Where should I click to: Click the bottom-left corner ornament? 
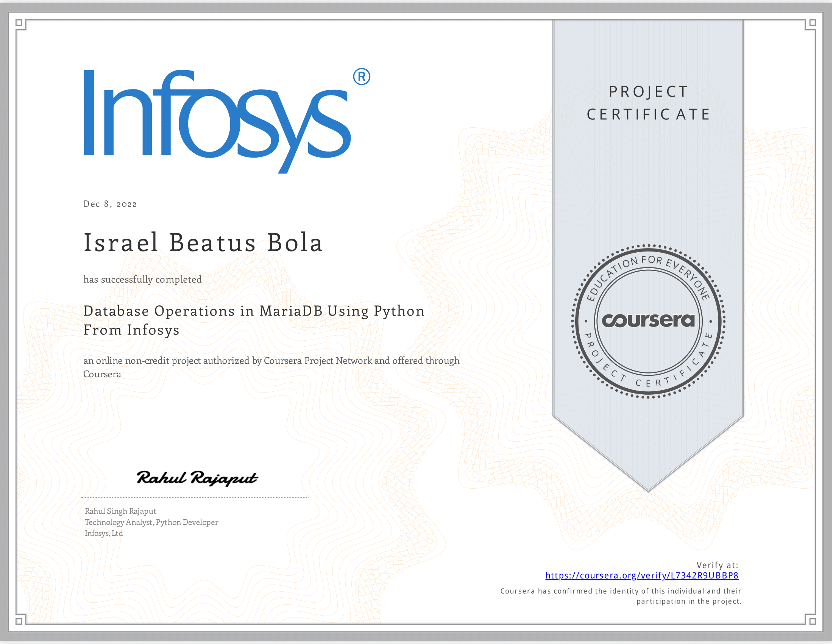20,620
